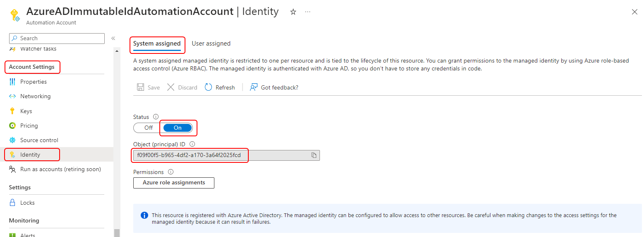The image size is (644, 237).
Task: Close the Identity blade
Action: pyautogui.click(x=634, y=12)
